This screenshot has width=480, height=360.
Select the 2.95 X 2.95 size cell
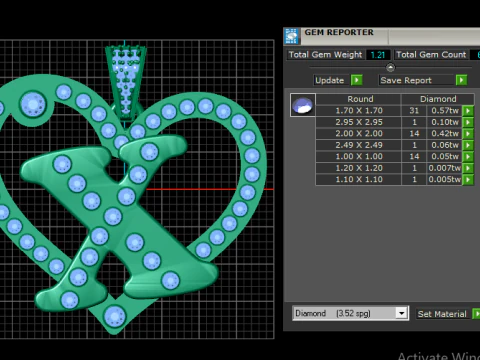358,122
